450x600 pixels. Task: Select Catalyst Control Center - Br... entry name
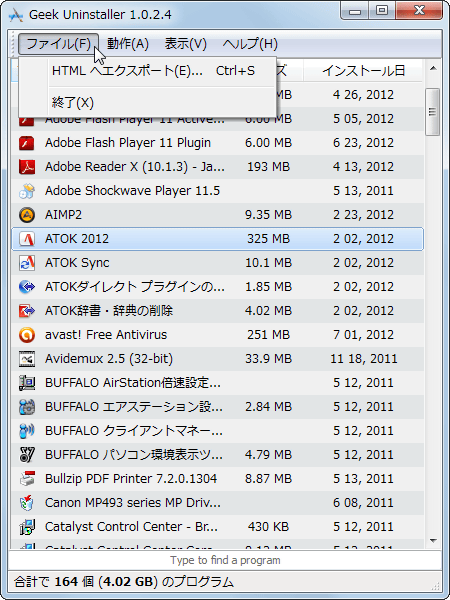pyautogui.click(x=131, y=527)
